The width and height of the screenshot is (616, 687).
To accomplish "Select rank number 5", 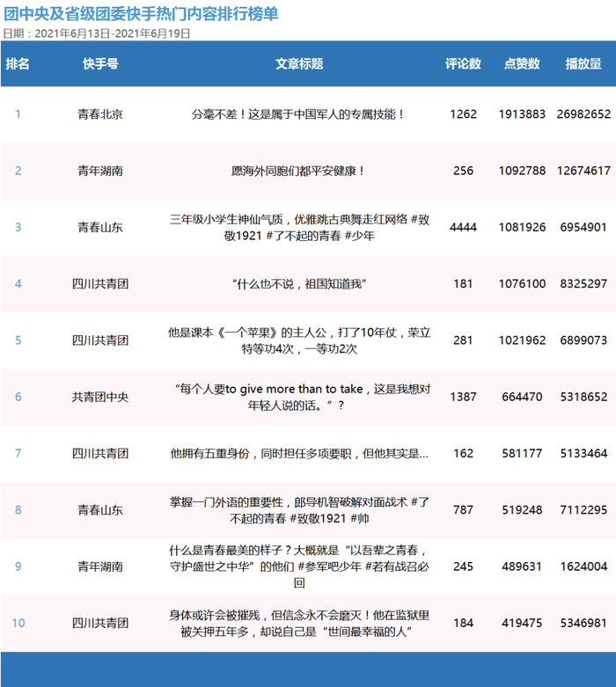I will 18,340.
